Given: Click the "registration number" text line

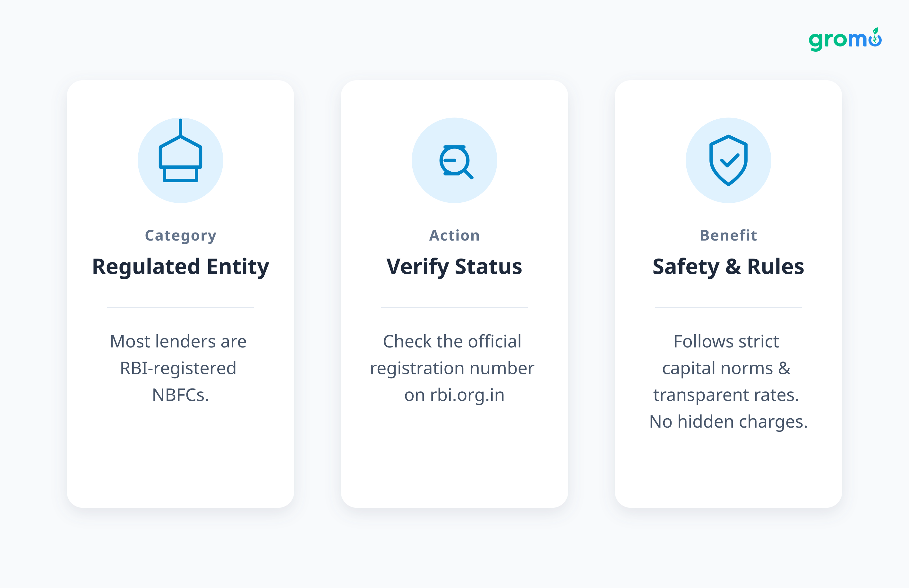Looking at the screenshot, I should [x=452, y=368].
